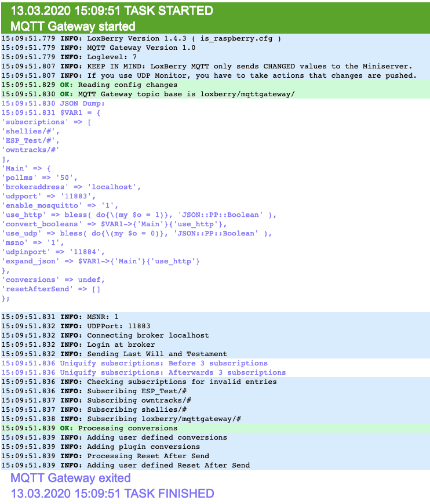Select the "'convert_booleans'" line
This screenshot has width=430, height=504.
(114, 224)
